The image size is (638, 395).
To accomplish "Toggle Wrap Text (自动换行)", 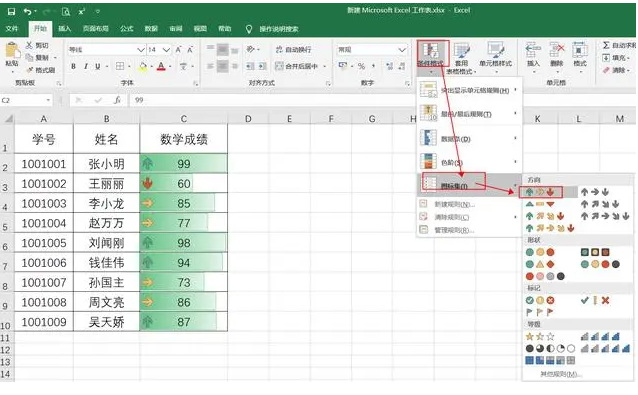I will (x=293, y=49).
